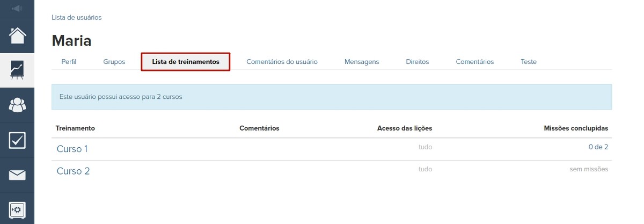Go to the Teste tab

tap(528, 62)
